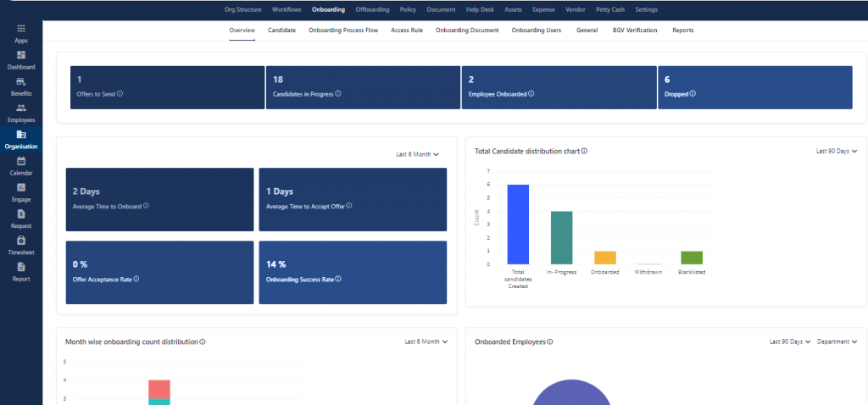Open Org Structure in top menu
Screen dimensions: 868x405
[243, 10]
